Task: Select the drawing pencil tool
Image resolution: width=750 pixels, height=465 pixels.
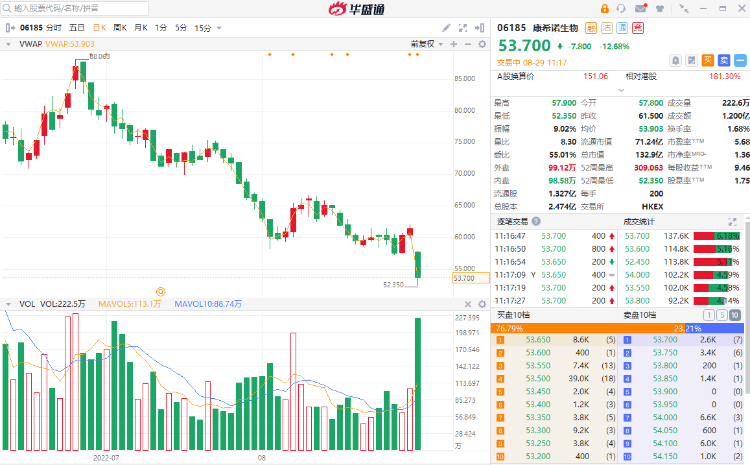Action: tap(446, 28)
